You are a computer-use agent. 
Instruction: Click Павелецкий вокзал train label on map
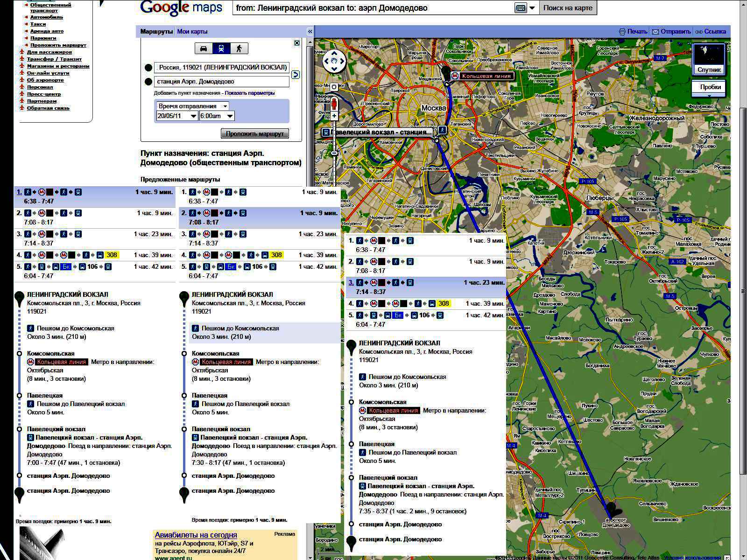pos(377,132)
